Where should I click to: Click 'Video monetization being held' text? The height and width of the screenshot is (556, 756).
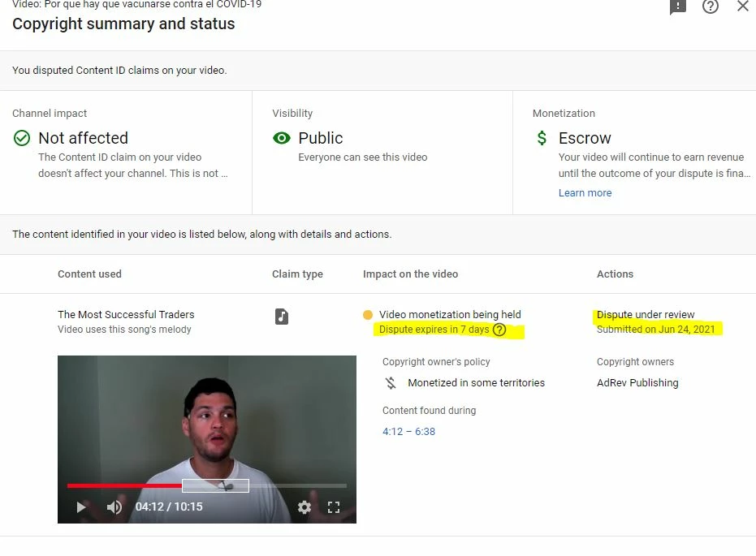[450, 315]
